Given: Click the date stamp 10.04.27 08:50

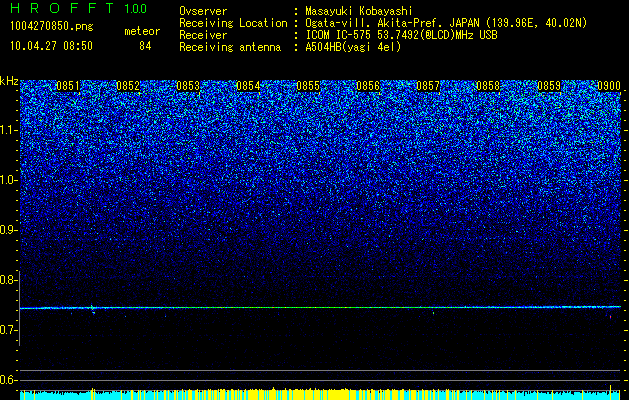Looking at the screenshot, I should (51, 46).
